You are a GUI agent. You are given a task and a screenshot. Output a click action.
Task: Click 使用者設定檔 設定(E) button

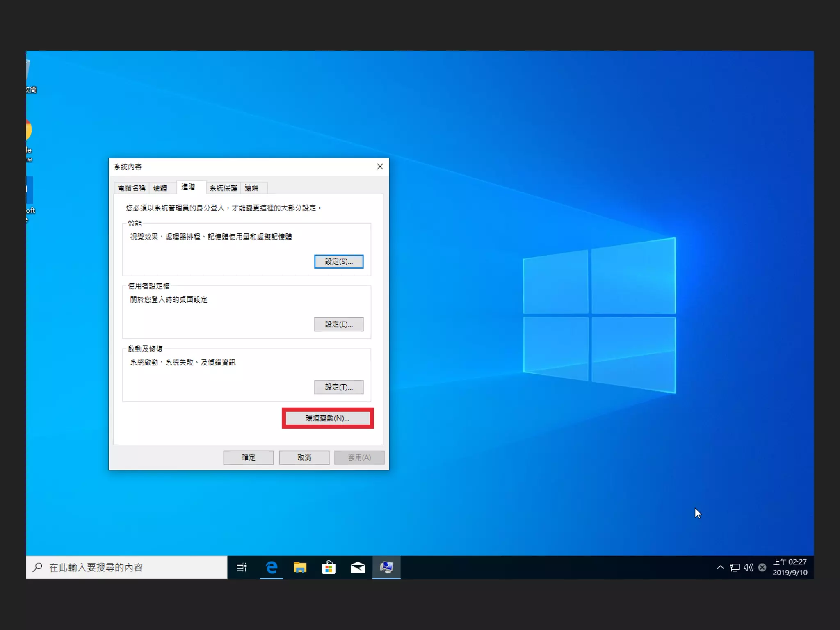coord(338,324)
